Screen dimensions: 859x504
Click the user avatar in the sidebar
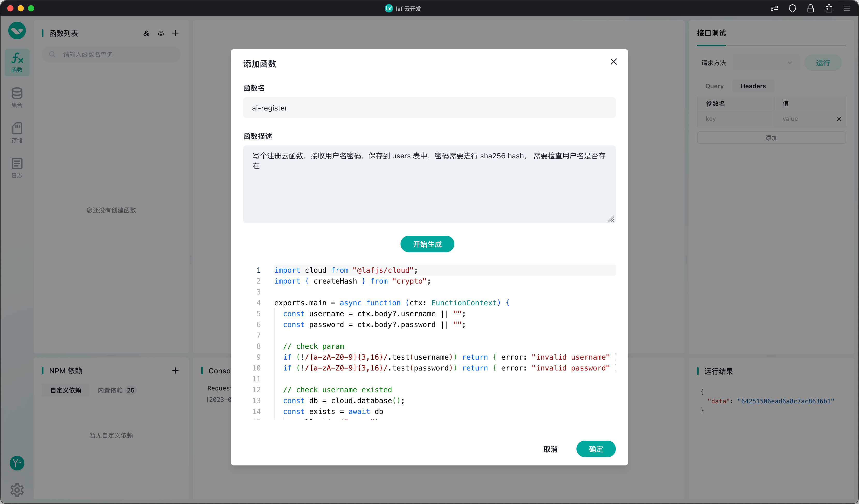point(17,463)
